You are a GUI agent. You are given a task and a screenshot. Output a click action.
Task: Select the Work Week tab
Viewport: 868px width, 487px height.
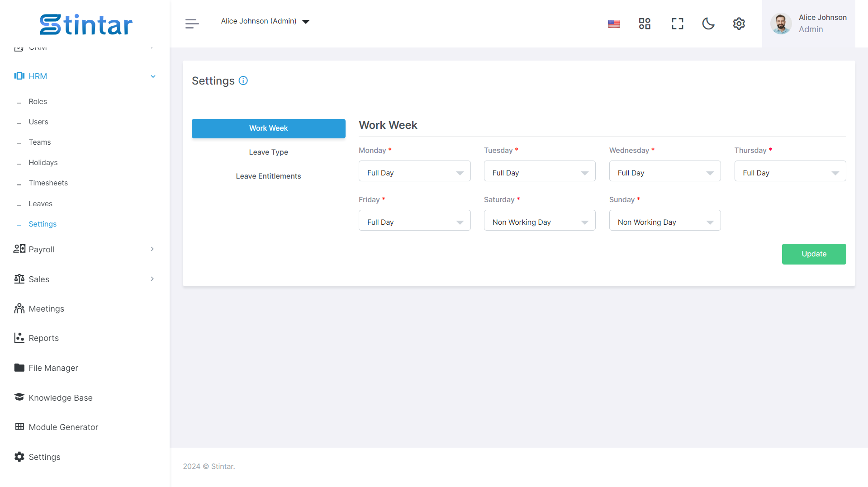(x=268, y=128)
